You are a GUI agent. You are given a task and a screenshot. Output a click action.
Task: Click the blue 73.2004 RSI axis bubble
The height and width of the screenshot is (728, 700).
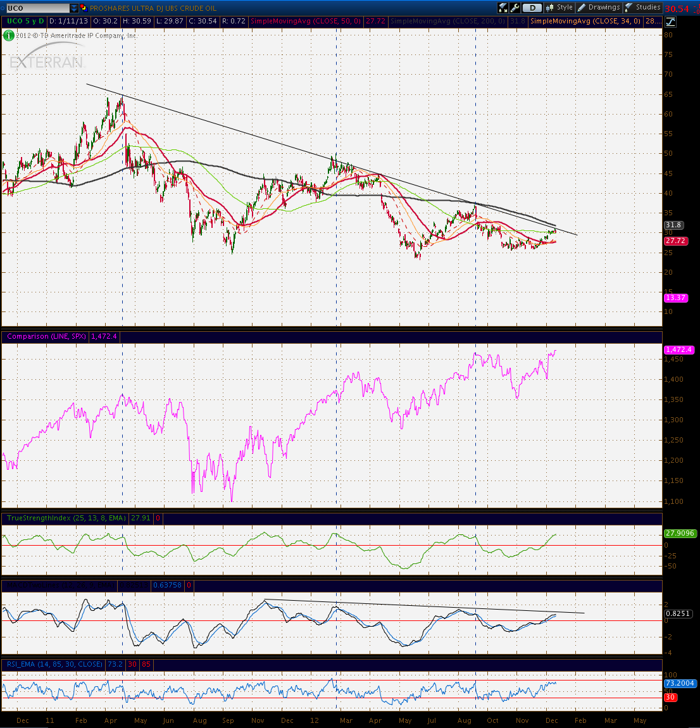click(680, 683)
